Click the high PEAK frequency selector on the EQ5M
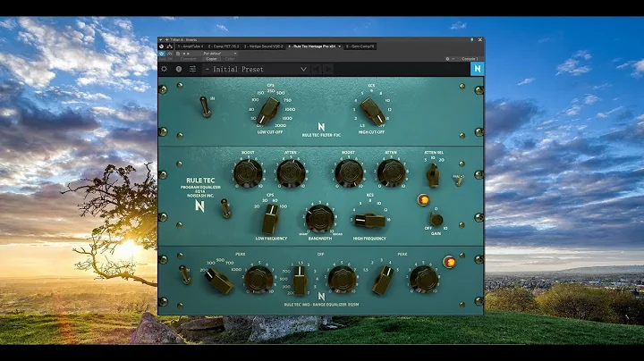The image size is (644, 361). [x=383, y=281]
